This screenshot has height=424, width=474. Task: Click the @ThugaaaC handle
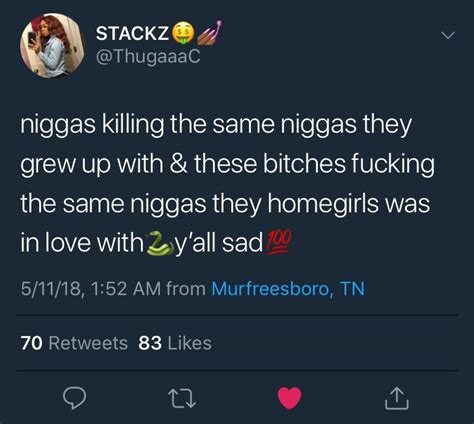148,56
